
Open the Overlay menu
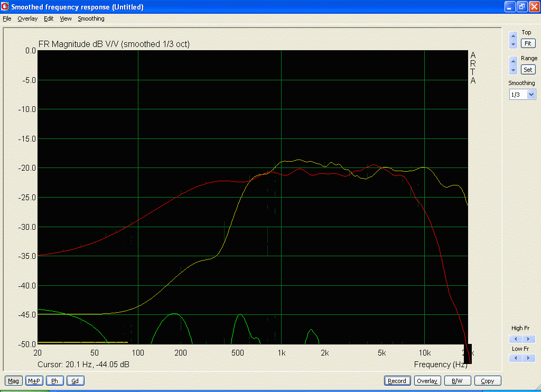pyautogui.click(x=27, y=18)
